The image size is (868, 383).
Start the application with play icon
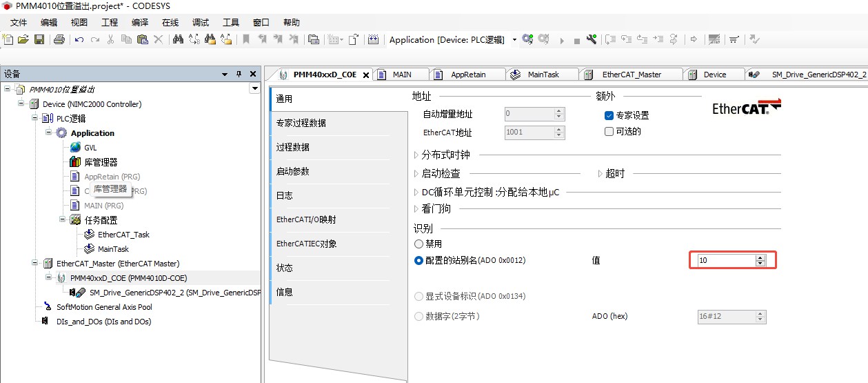tap(561, 40)
